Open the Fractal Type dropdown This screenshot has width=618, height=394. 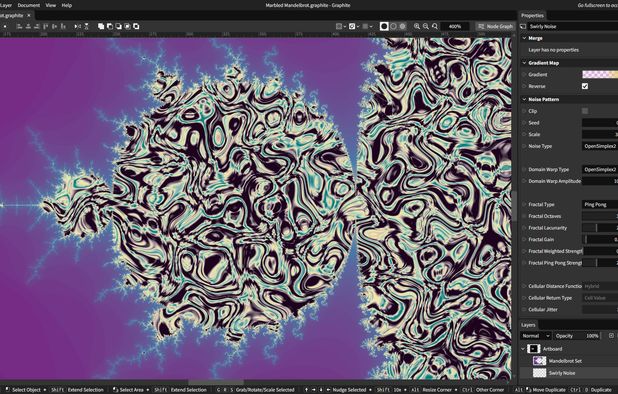click(x=600, y=204)
